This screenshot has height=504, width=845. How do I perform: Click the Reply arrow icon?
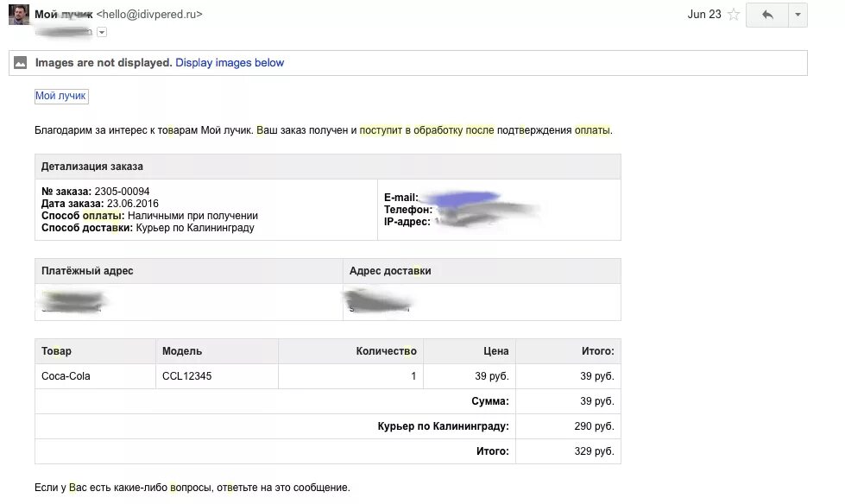coord(766,15)
